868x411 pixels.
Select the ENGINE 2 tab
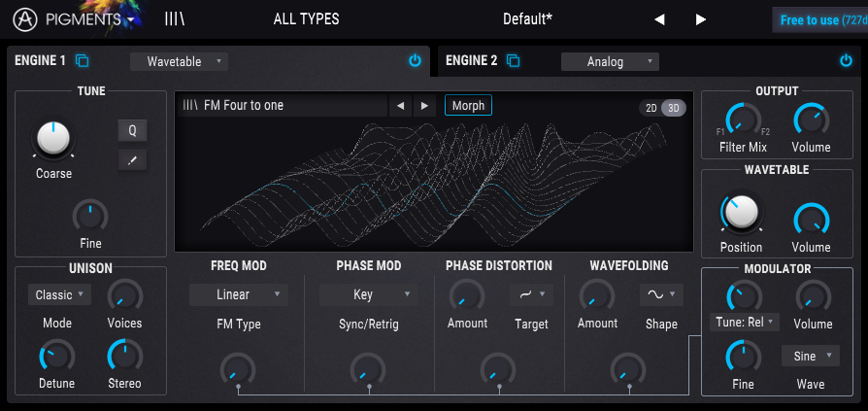point(471,60)
